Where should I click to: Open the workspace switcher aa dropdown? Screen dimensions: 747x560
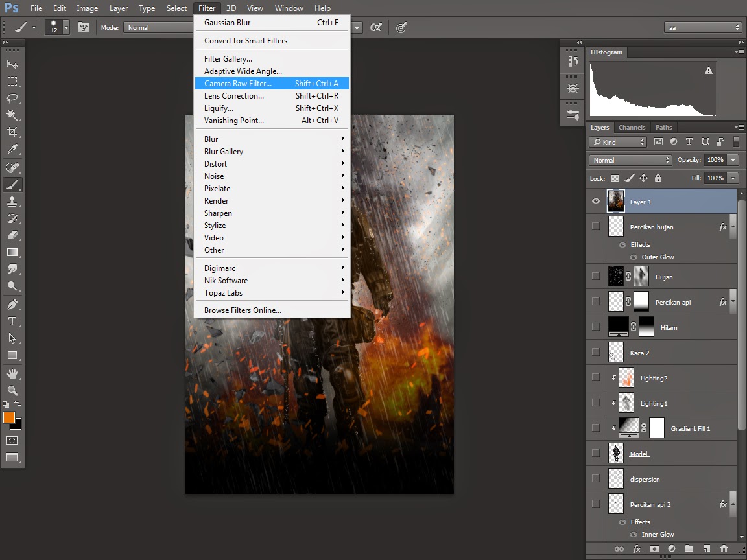tap(703, 28)
